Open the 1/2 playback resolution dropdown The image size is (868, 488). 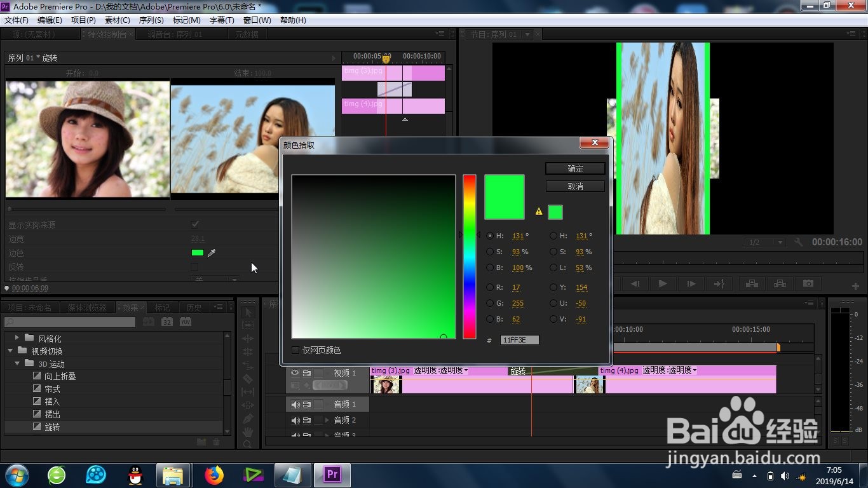tap(765, 242)
